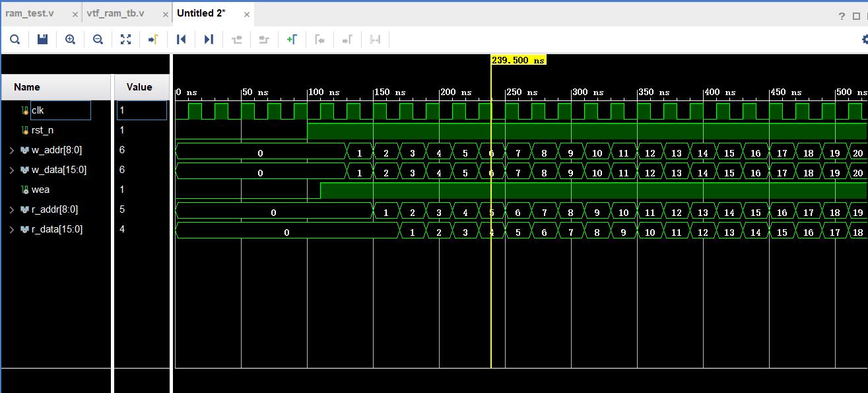
Task: Click the w_addr value 6 cell
Action: point(142,150)
